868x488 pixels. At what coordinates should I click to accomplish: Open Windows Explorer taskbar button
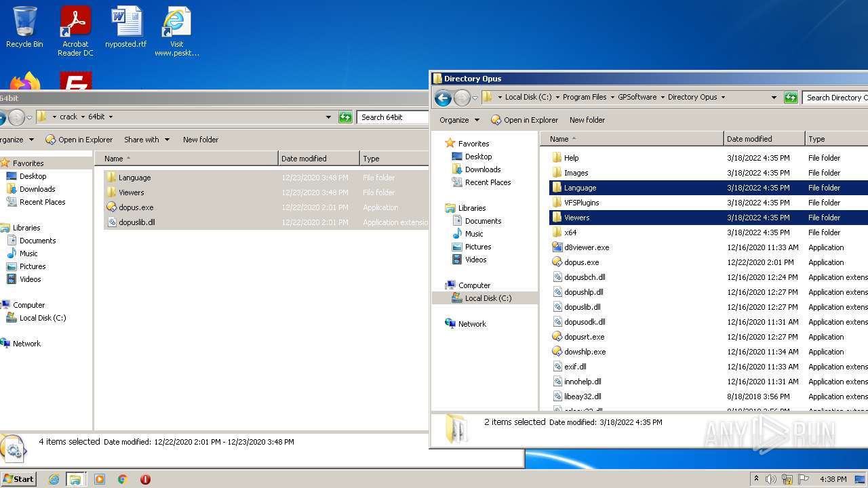[x=75, y=479]
